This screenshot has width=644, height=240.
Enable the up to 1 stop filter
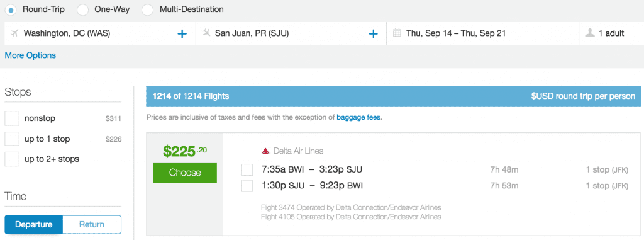pyautogui.click(x=12, y=139)
